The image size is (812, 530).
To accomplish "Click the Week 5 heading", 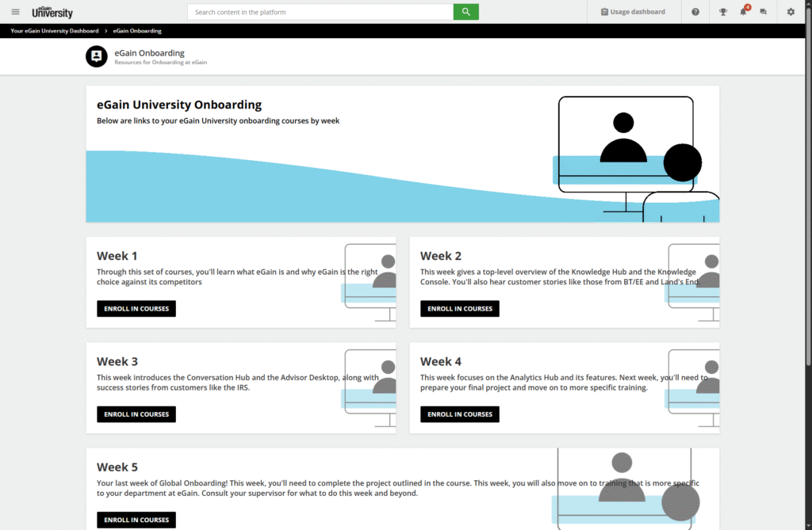I will click(x=117, y=467).
